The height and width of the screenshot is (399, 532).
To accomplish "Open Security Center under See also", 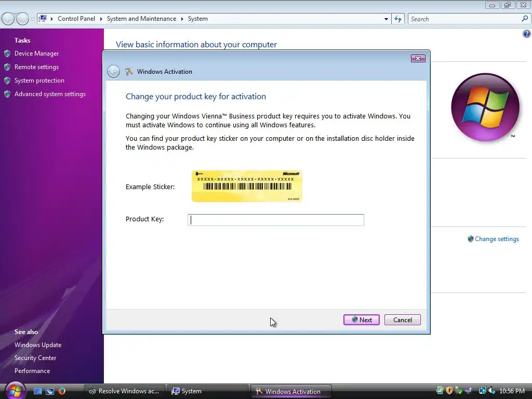I will 35,357.
